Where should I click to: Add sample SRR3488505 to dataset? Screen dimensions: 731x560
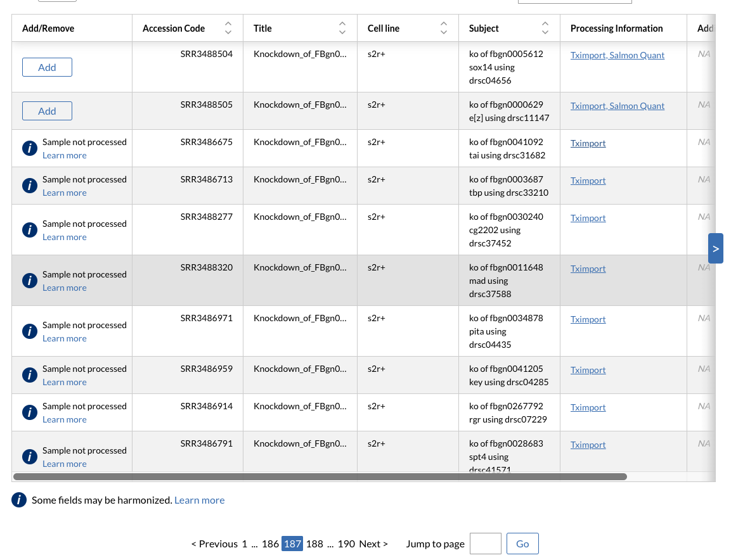(47, 111)
